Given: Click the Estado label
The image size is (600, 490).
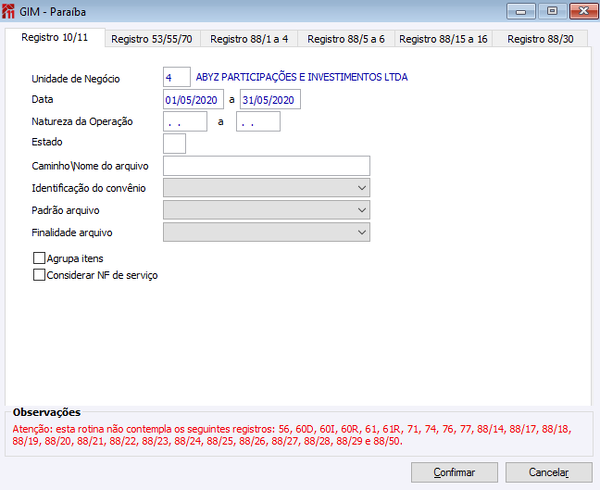Looking at the screenshot, I should pos(47,142).
